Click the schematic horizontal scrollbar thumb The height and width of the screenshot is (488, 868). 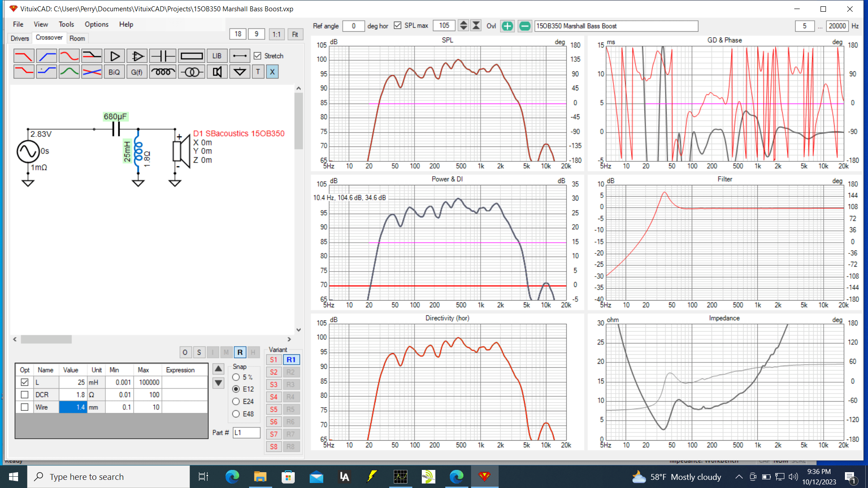pyautogui.click(x=46, y=339)
